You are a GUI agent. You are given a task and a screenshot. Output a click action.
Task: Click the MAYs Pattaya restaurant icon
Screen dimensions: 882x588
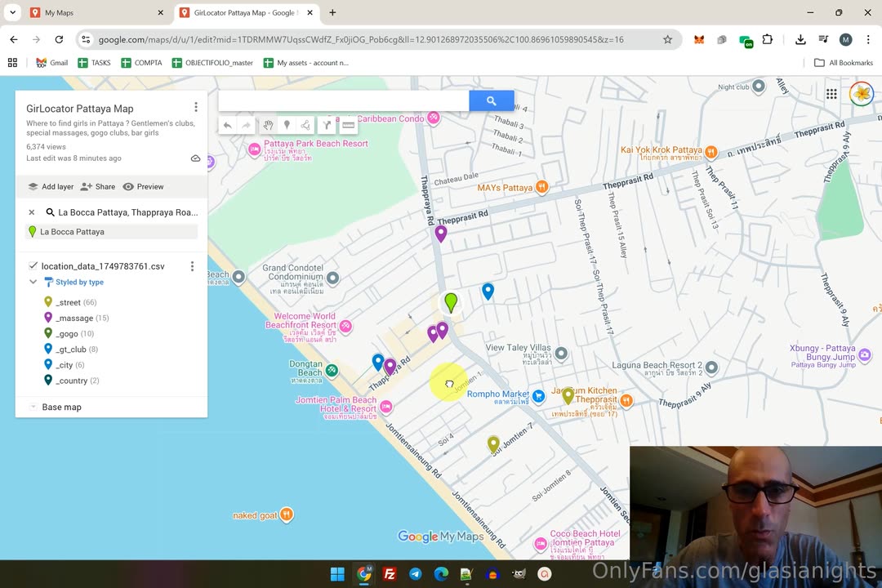[541, 187]
